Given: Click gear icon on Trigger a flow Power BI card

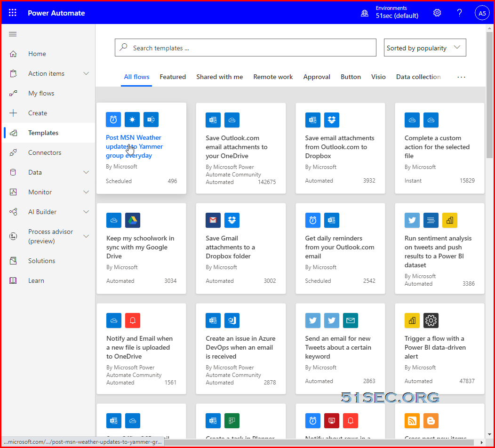Looking at the screenshot, I should [431, 320].
